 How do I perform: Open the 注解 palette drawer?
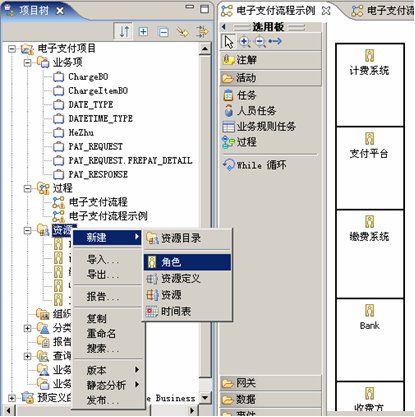tap(271, 60)
